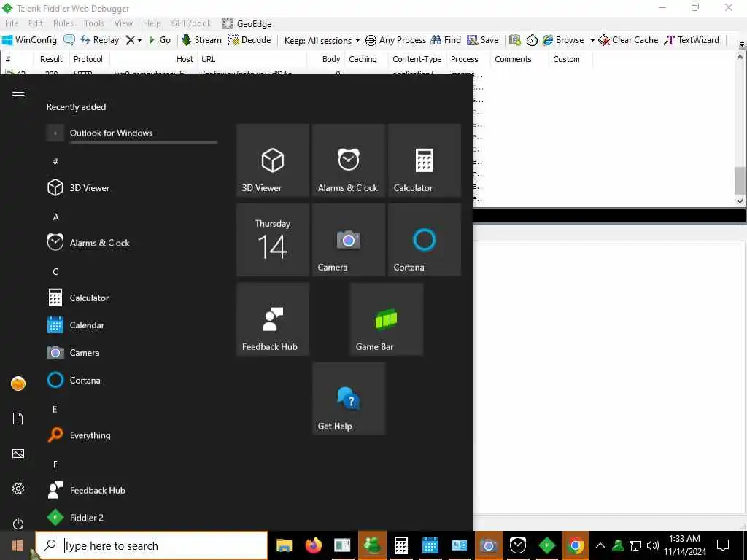
Task: Open the Help menu in Fiddler
Action: click(152, 23)
